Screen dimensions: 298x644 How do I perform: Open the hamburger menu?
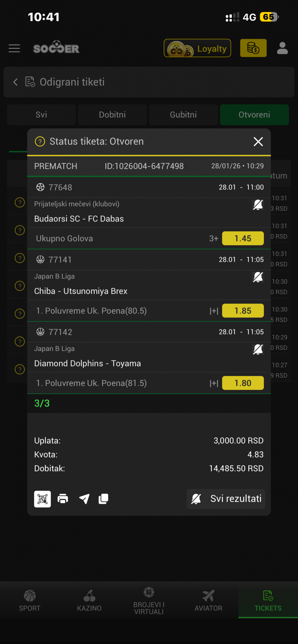pyautogui.click(x=14, y=48)
